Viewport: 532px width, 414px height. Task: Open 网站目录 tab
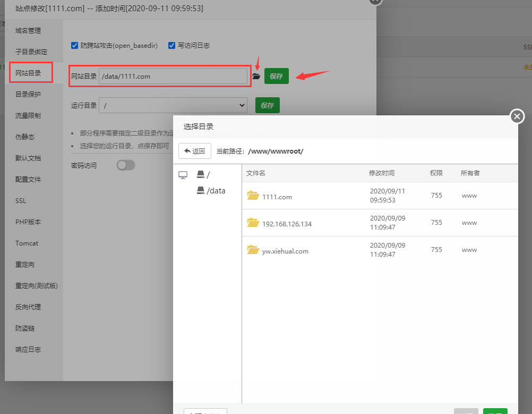pos(28,73)
